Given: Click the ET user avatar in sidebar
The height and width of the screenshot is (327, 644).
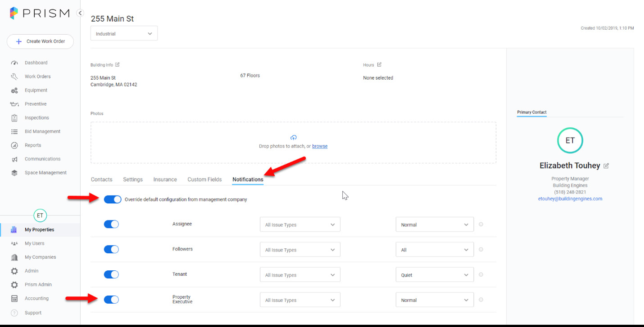Looking at the screenshot, I should pyautogui.click(x=40, y=215).
